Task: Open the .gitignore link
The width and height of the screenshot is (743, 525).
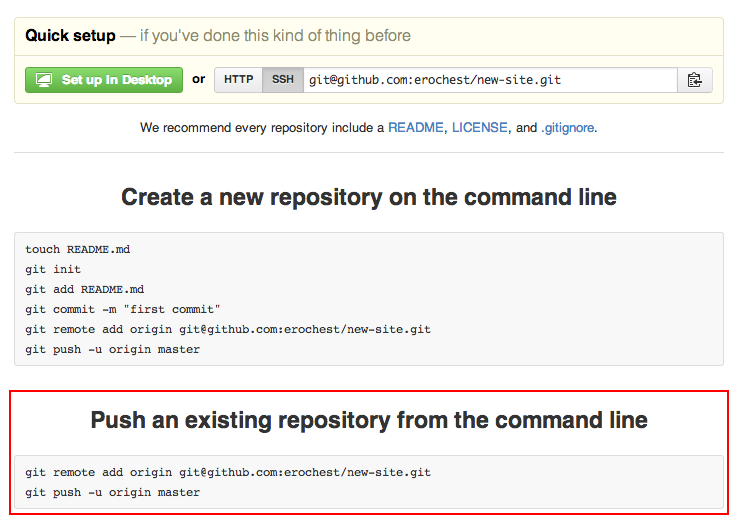Action: click(x=568, y=128)
